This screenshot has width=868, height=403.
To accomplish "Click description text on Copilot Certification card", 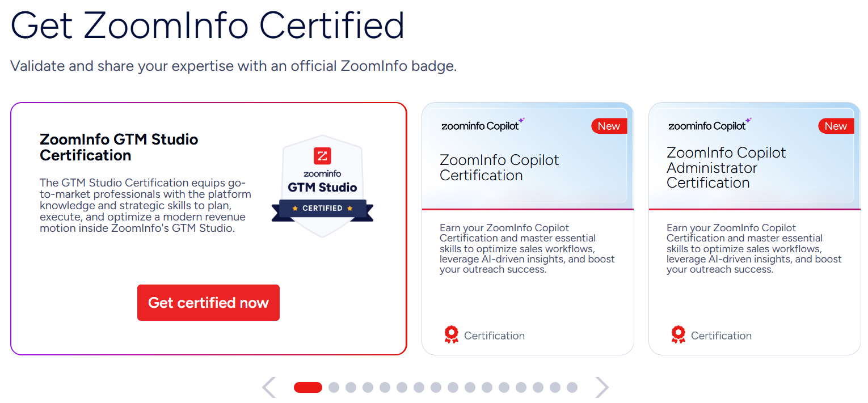I will tap(527, 249).
